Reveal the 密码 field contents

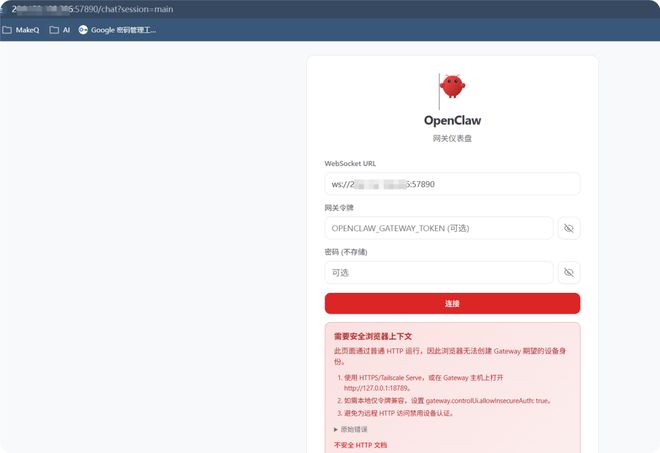tap(569, 272)
